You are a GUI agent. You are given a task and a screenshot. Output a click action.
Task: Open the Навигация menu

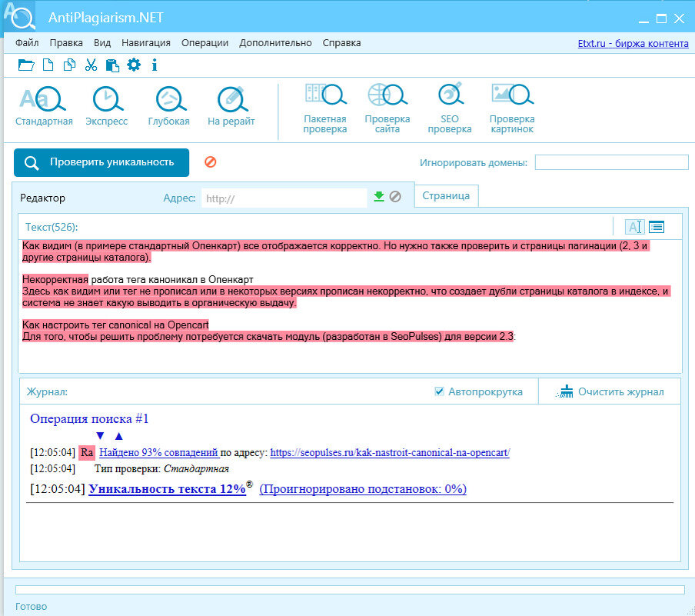[x=146, y=43]
